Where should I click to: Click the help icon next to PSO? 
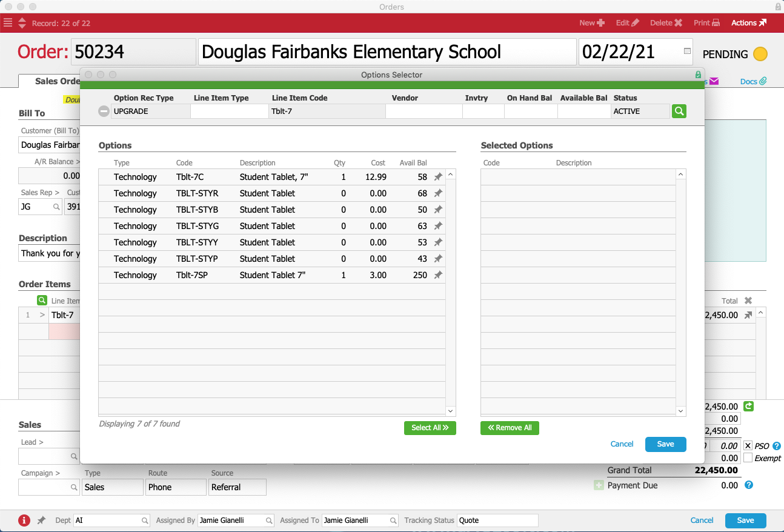pyautogui.click(x=777, y=446)
